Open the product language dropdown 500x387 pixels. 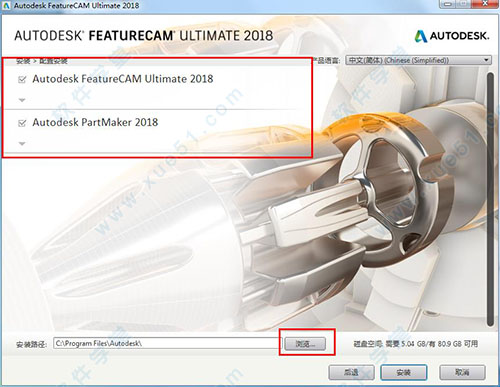coord(418,60)
